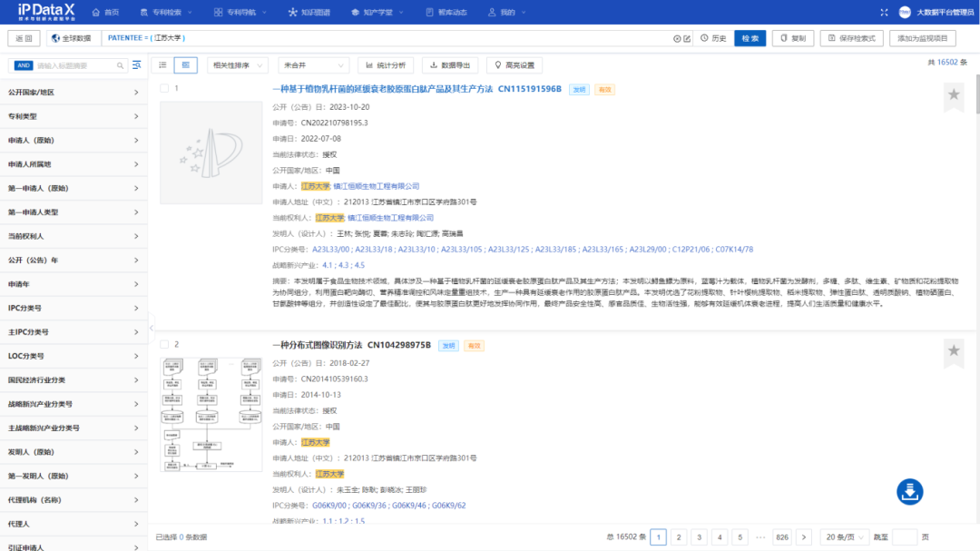Expand the 专利类型 filter
Image resolution: width=980 pixels, height=551 pixels.
coord(73,116)
